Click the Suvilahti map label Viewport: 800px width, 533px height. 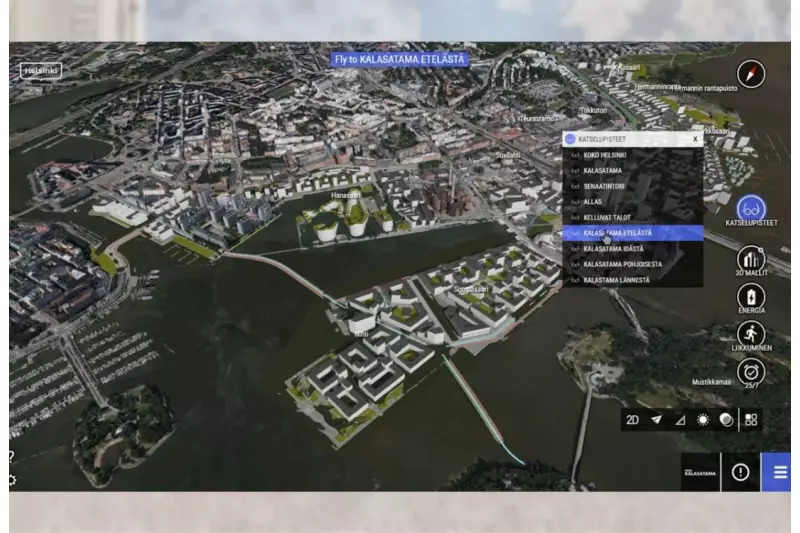(x=508, y=155)
